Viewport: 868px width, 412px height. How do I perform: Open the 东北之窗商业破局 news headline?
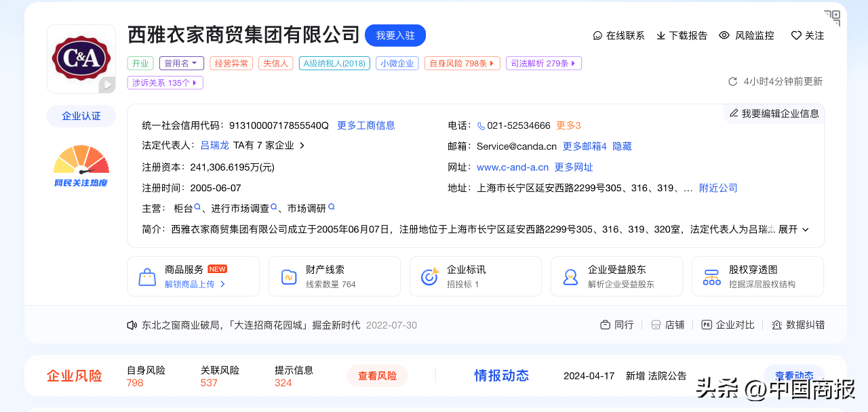251,325
